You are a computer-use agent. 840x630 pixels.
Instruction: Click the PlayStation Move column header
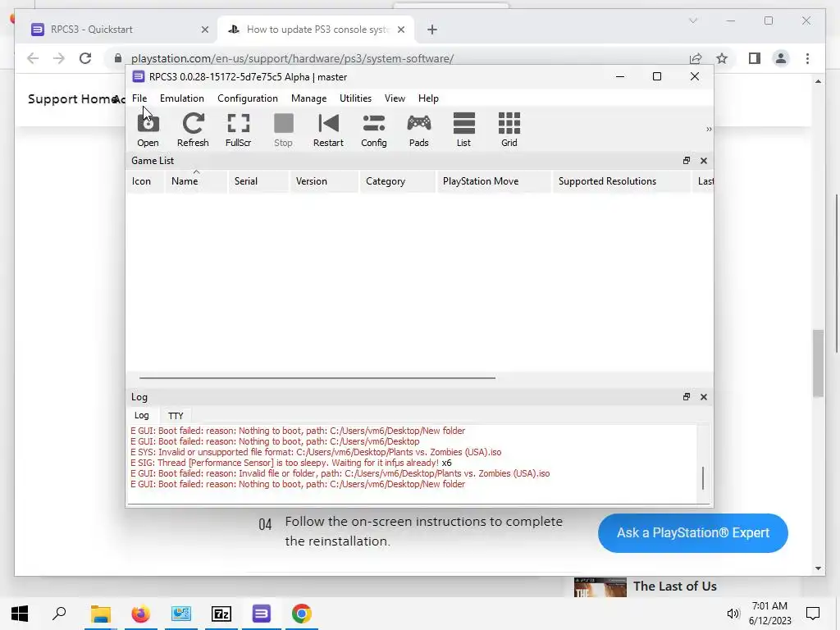click(x=494, y=181)
